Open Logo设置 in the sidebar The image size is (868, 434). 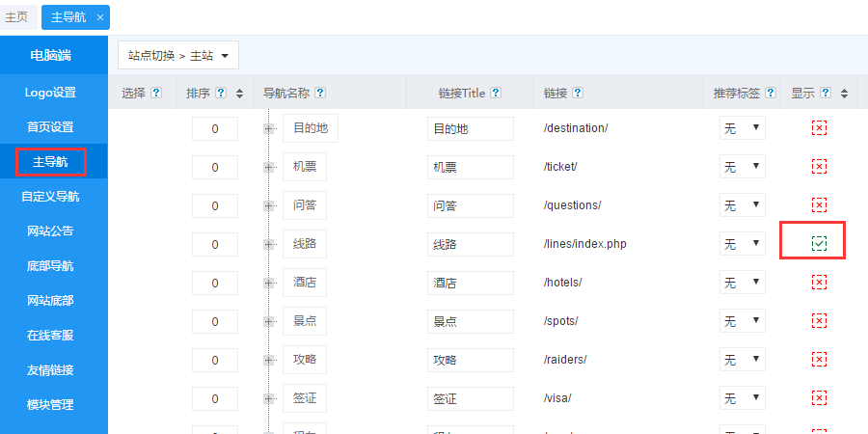tap(50, 93)
